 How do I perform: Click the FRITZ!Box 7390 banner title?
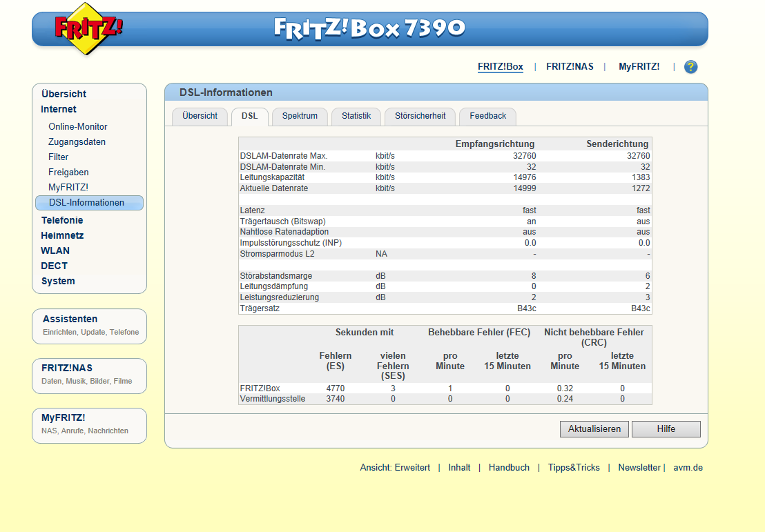pos(369,28)
